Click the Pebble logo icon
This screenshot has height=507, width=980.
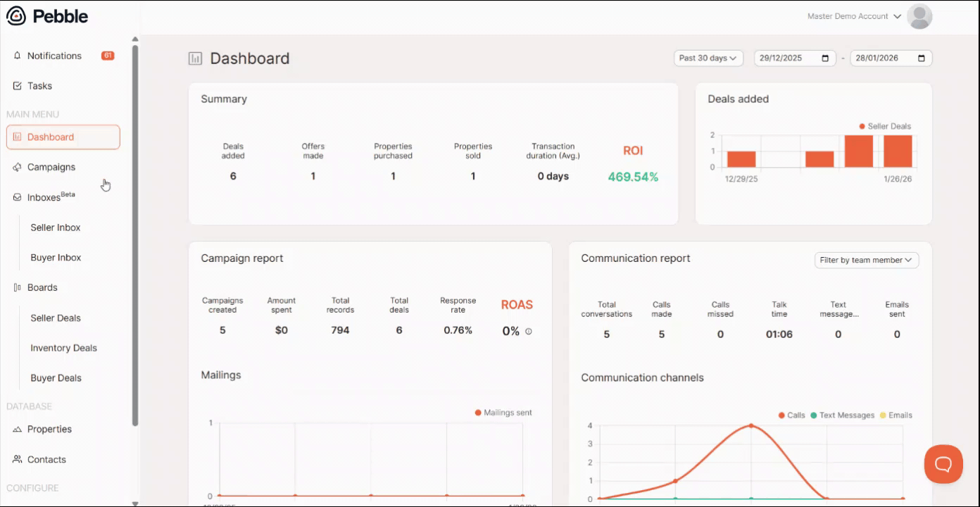[16, 16]
